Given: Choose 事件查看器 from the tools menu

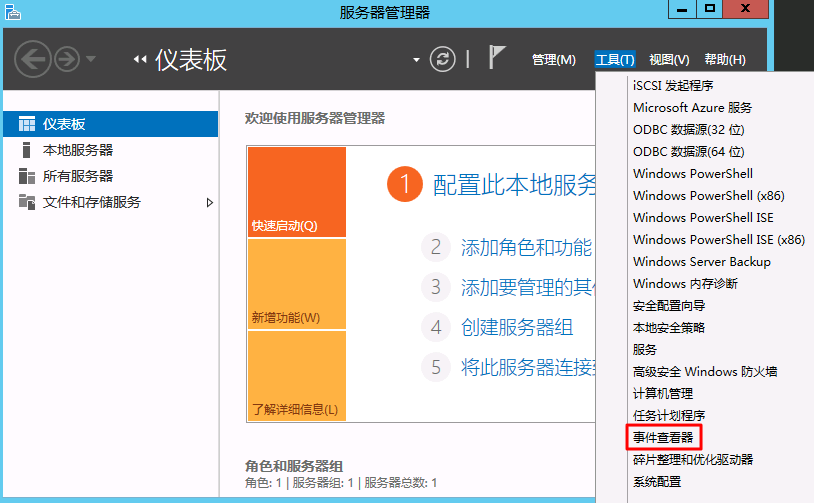Looking at the screenshot, I should click(x=663, y=438).
